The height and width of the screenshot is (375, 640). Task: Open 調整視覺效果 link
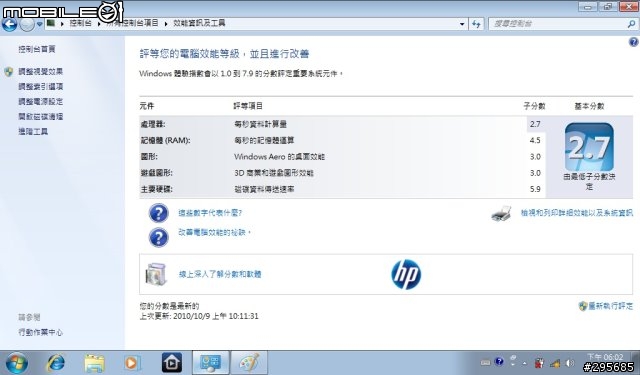pyautogui.click(x=40, y=72)
